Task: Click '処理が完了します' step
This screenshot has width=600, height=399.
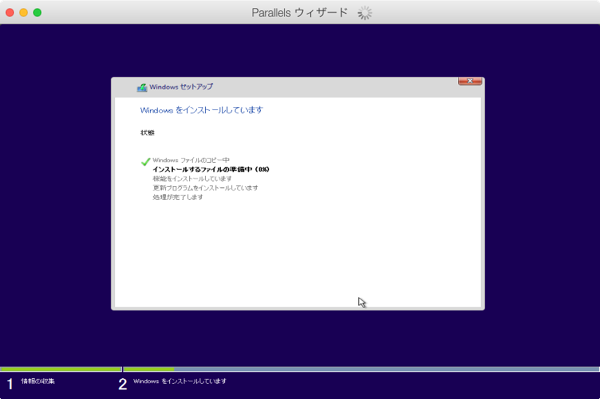Action: tap(178, 197)
